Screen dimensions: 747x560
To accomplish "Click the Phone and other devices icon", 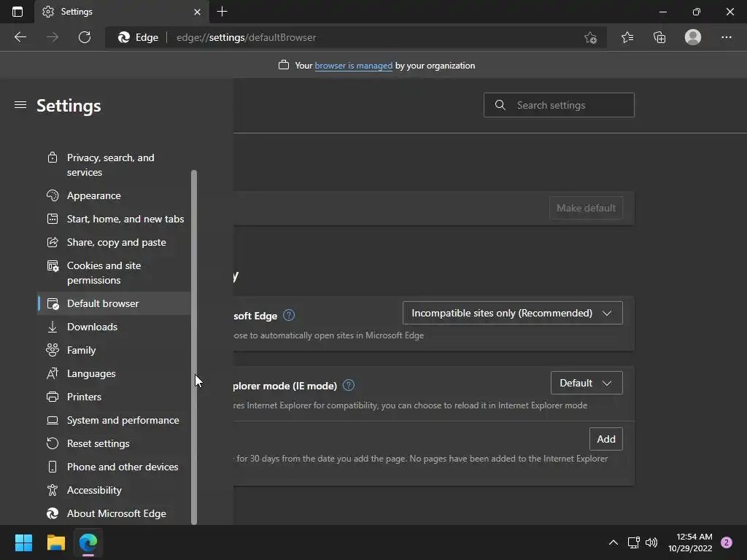I will point(53,467).
